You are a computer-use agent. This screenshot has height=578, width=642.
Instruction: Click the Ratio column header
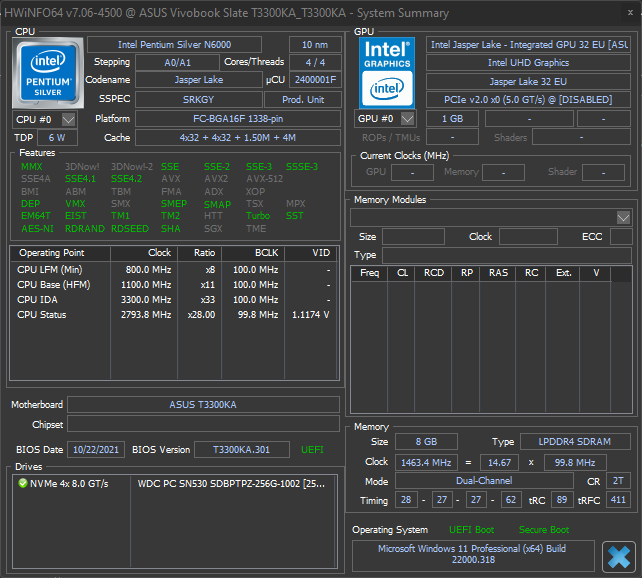pyautogui.click(x=199, y=253)
